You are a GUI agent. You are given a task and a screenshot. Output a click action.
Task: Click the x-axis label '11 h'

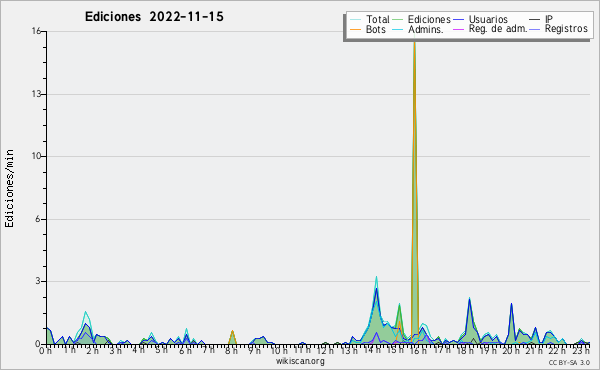(x=302, y=350)
